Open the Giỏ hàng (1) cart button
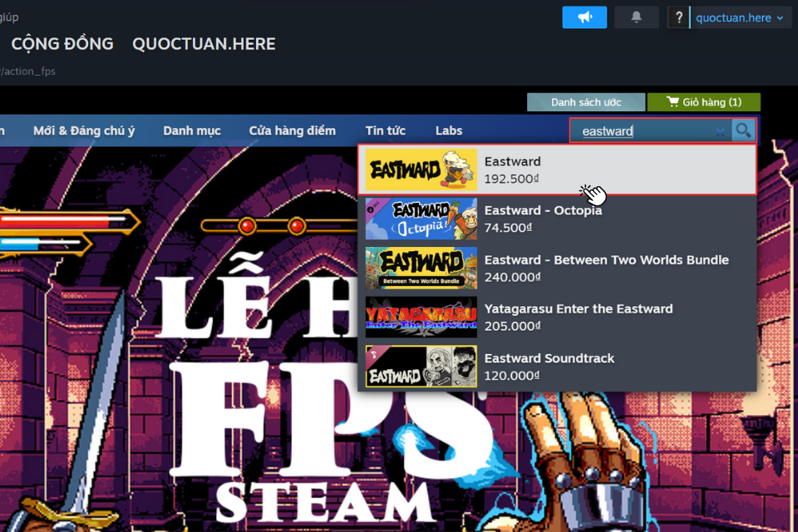This screenshot has width=798, height=532. 704,102
